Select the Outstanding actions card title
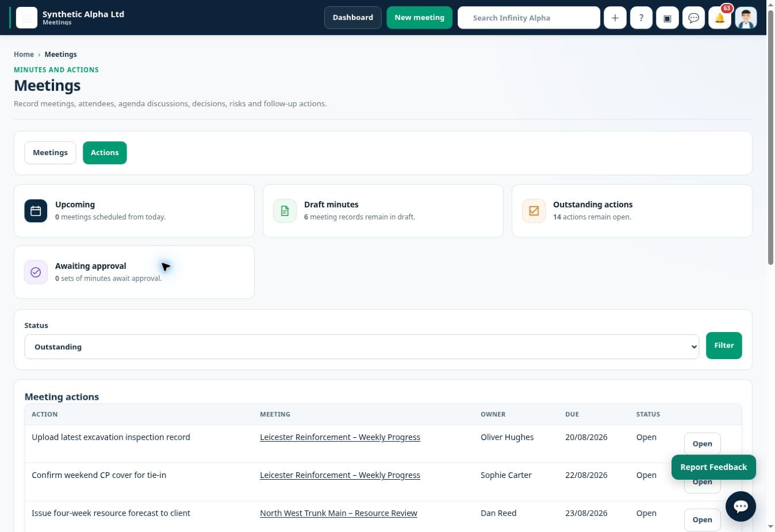Image resolution: width=775 pixels, height=532 pixels. tap(593, 205)
